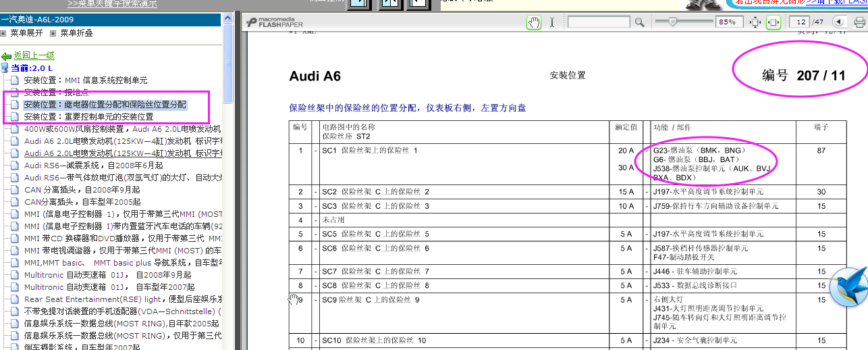Click J197-水平高度调节系统控制单元 in row 2

pyautogui.click(x=707, y=192)
